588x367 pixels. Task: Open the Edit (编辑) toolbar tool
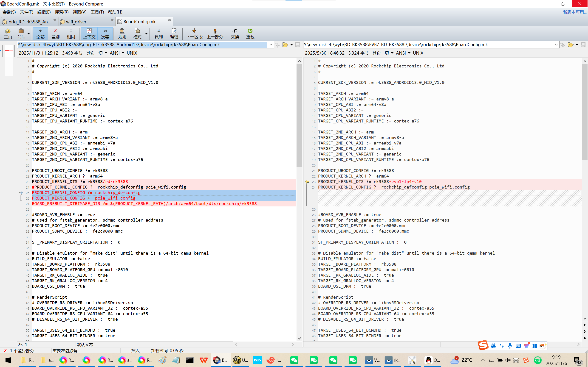[174, 33]
